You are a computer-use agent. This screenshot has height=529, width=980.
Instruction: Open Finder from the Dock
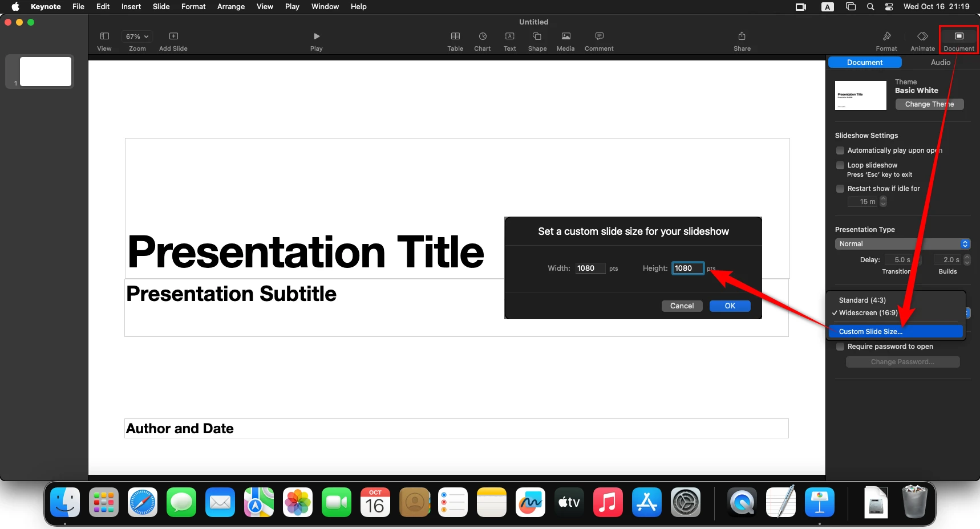65,502
